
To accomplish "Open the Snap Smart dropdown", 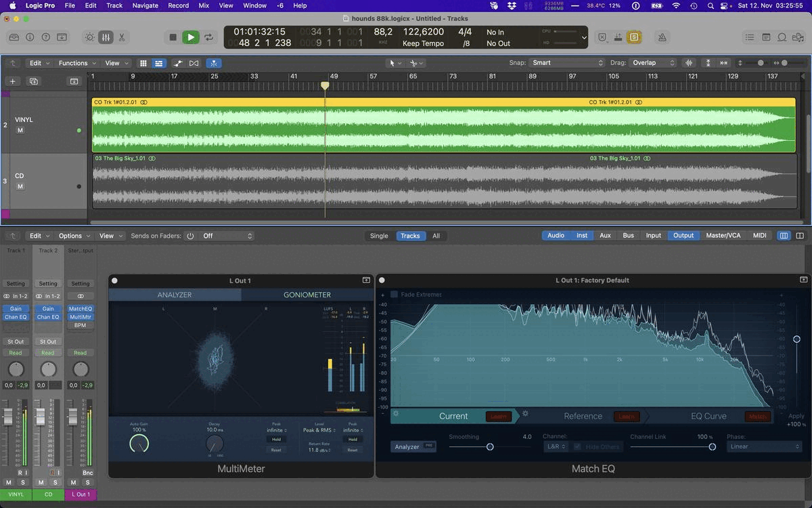I will click(567, 63).
